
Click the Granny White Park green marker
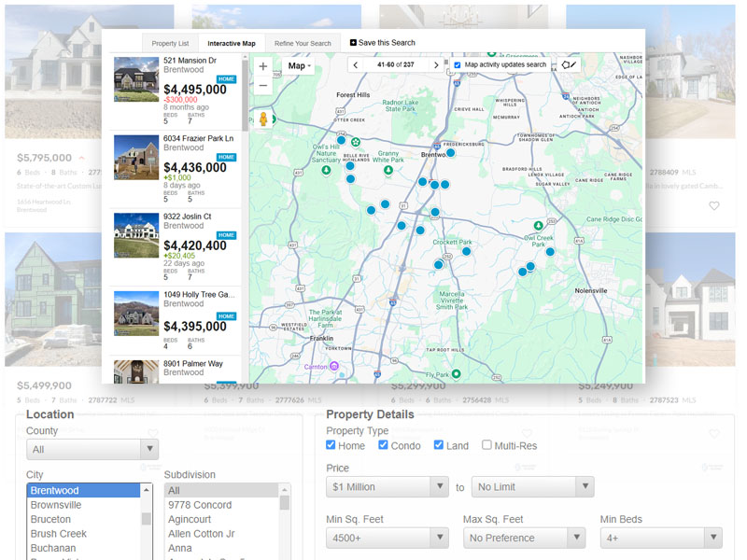388,170
